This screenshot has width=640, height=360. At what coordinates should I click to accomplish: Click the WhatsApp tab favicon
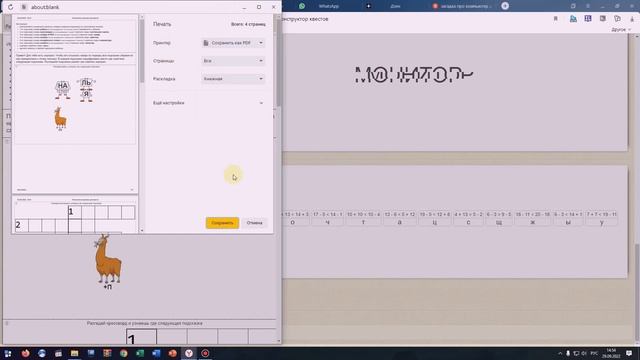point(302,6)
